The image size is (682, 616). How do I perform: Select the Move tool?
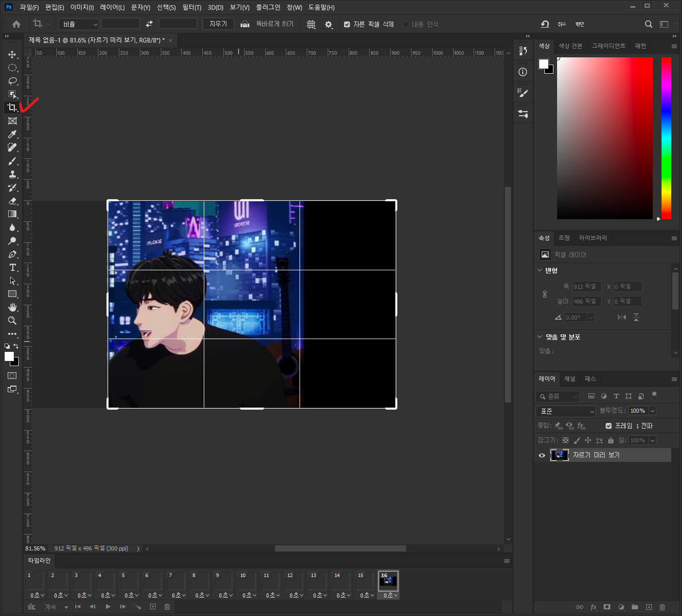12,54
